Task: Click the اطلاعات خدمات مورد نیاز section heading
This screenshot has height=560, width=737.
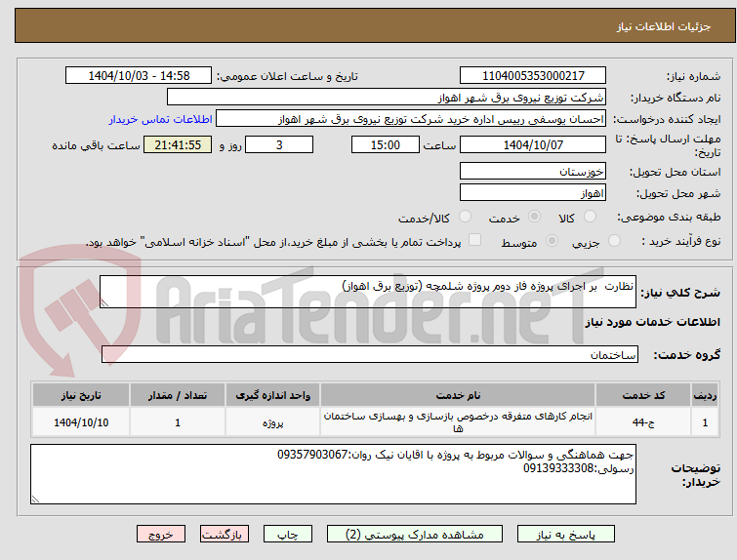Action: click(652, 322)
